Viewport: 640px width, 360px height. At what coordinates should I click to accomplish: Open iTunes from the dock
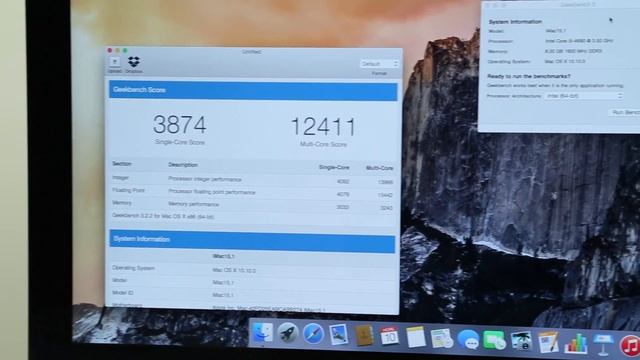630,346
